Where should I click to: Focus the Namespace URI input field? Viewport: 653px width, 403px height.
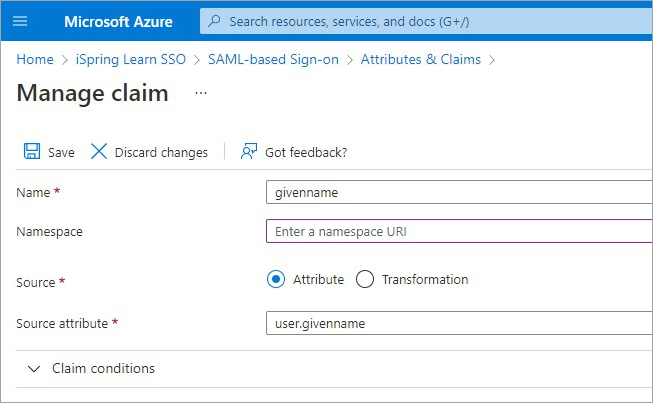point(459,231)
